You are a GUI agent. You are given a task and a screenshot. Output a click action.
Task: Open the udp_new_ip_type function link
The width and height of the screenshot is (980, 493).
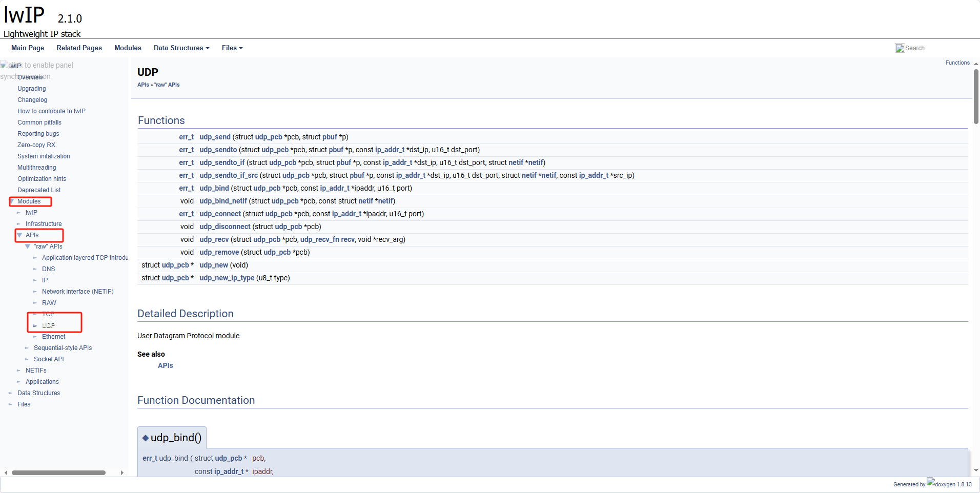coord(227,278)
